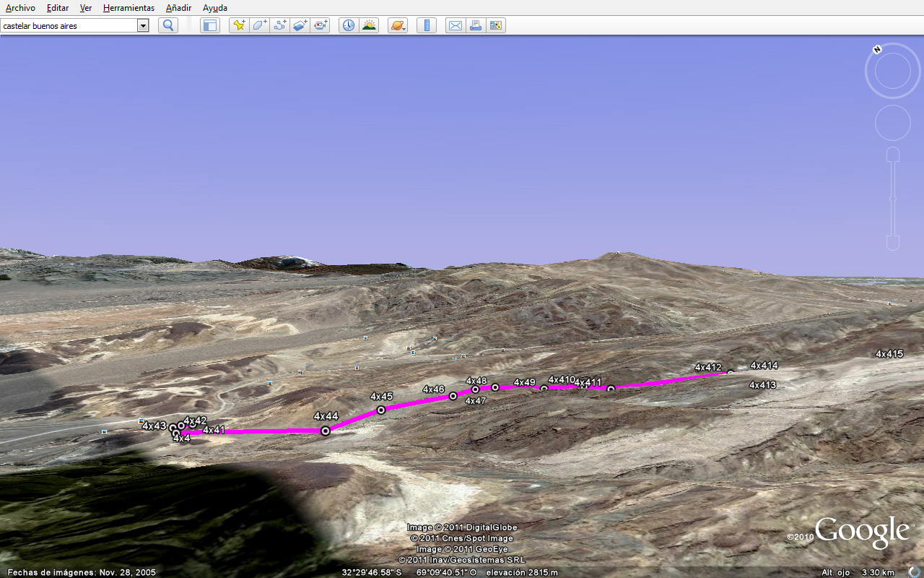Click the elevación 2815 m status text
This screenshot has height=578, width=924.
click(x=522, y=572)
